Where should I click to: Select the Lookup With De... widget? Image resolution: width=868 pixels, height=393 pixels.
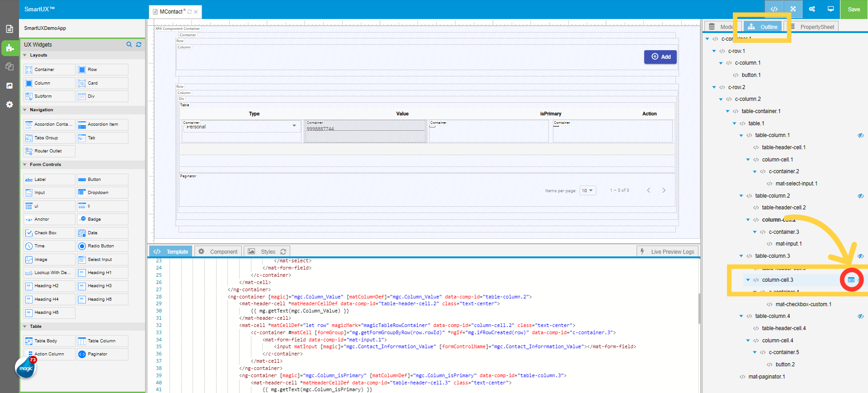49,273
